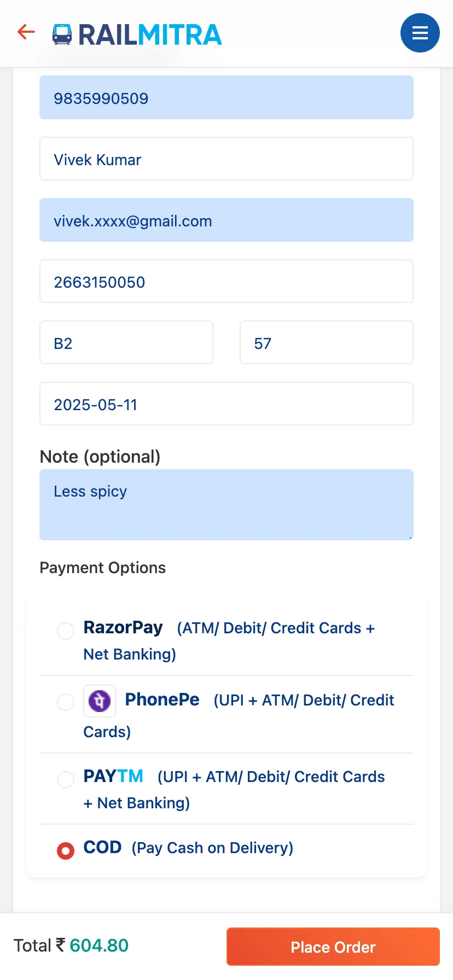The width and height of the screenshot is (453, 980).
Task: Click the purple PhonePe logo icon
Action: tap(100, 701)
